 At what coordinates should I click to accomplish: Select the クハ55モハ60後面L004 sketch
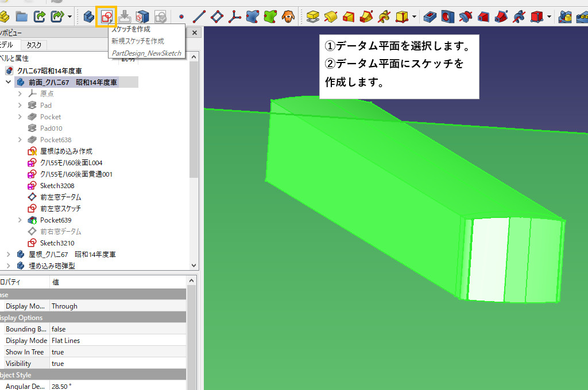(71, 162)
